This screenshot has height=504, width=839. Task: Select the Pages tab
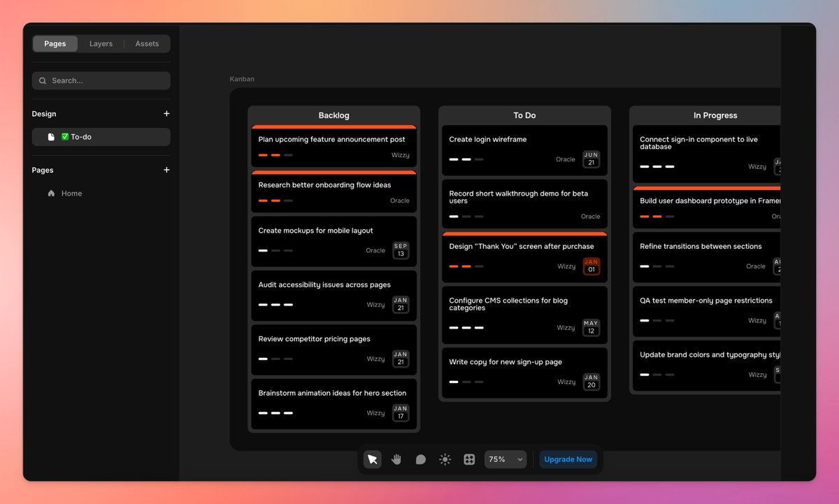pyautogui.click(x=55, y=43)
